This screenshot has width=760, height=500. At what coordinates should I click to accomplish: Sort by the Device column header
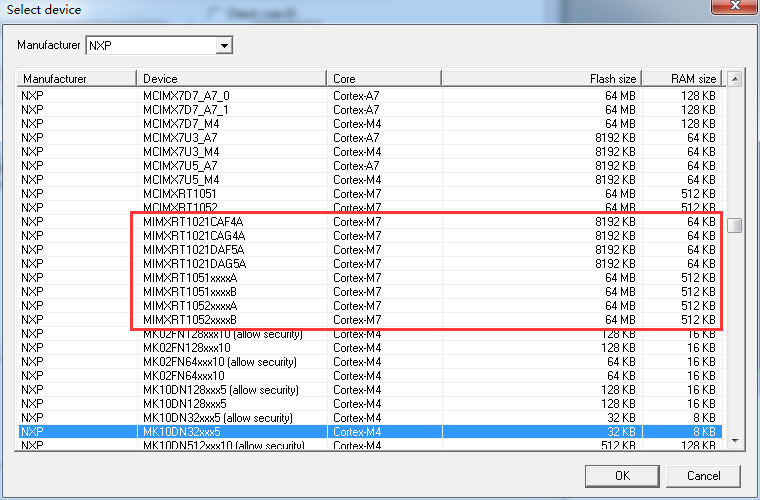(232, 78)
